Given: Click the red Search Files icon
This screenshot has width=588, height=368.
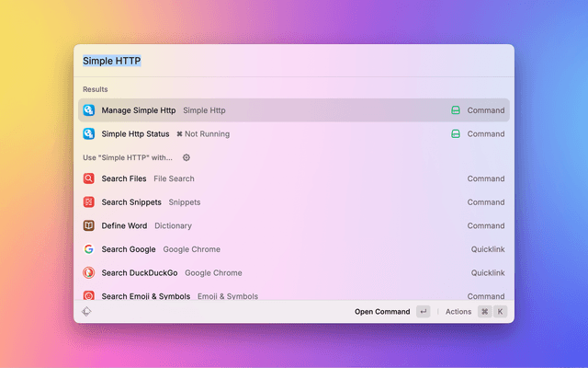Looking at the screenshot, I should pyautogui.click(x=89, y=178).
